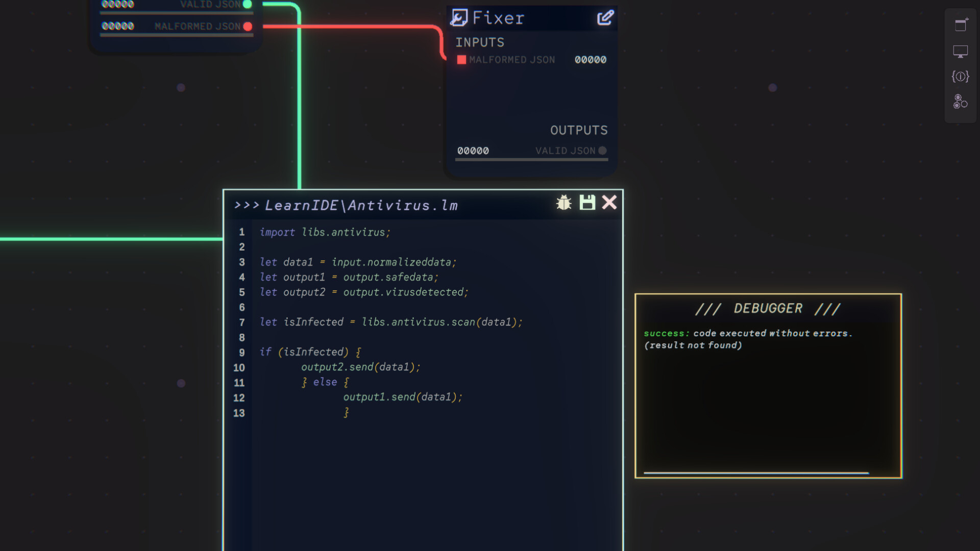Select the new window icon in right sidebar
This screenshot has height=551, width=980.
click(x=960, y=24)
